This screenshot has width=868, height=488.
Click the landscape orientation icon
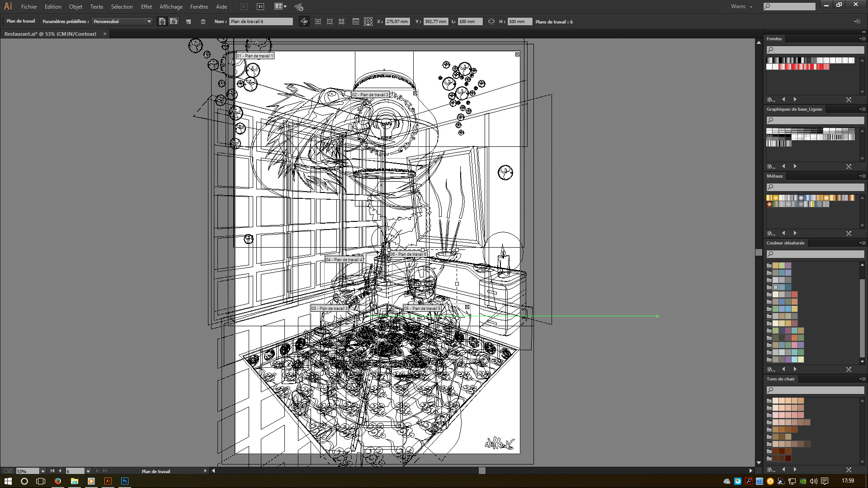[174, 22]
